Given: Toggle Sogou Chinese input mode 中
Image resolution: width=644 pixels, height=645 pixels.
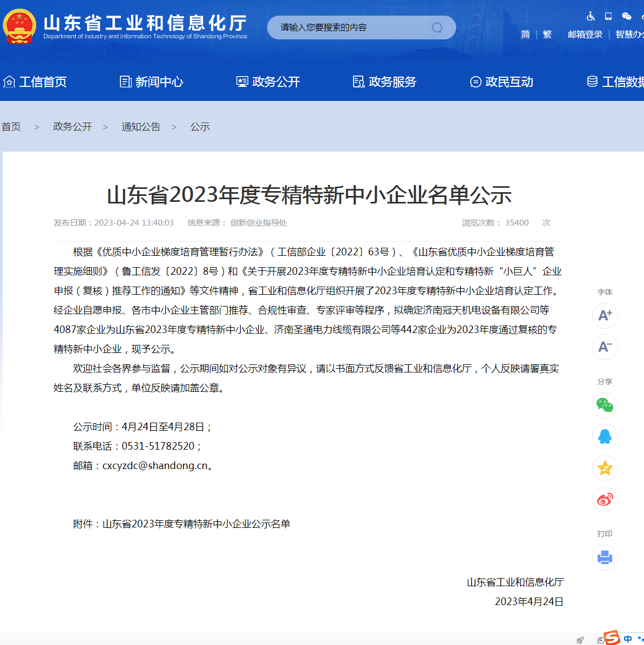Looking at the screenshot, I should click(628, 639).
